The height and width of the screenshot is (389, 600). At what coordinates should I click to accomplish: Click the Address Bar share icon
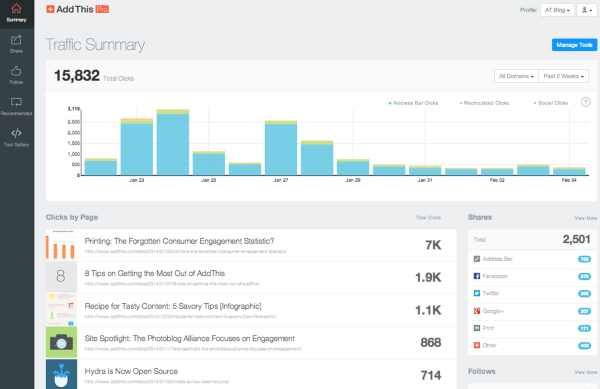tap(477, 259)
